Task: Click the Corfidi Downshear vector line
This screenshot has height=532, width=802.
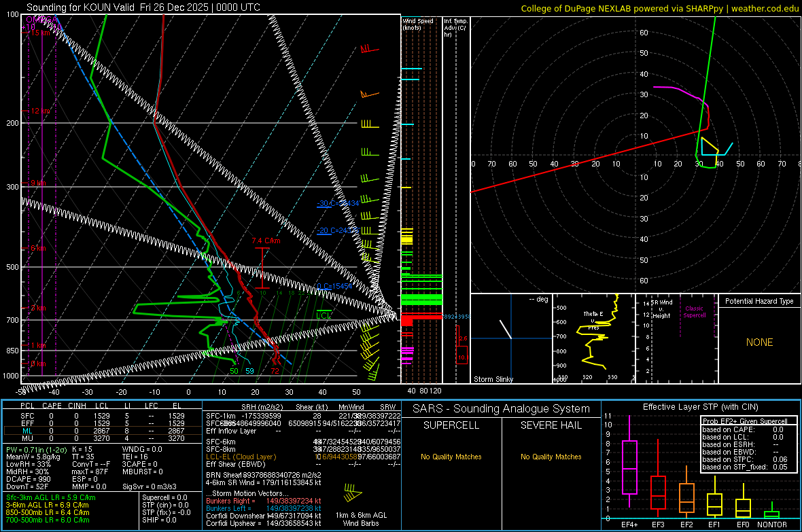Action: 264,516
